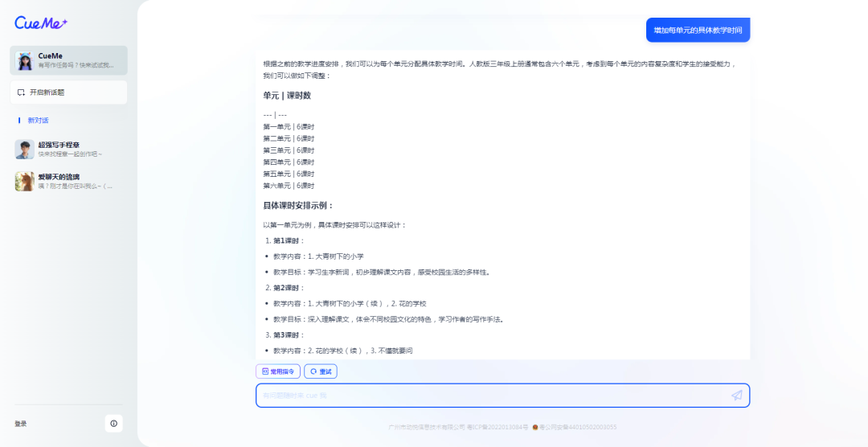868x447 pixels.
Task: Click the 单元 | 课时数 heading
Action: pyautogui.click(x=287, y=96)
